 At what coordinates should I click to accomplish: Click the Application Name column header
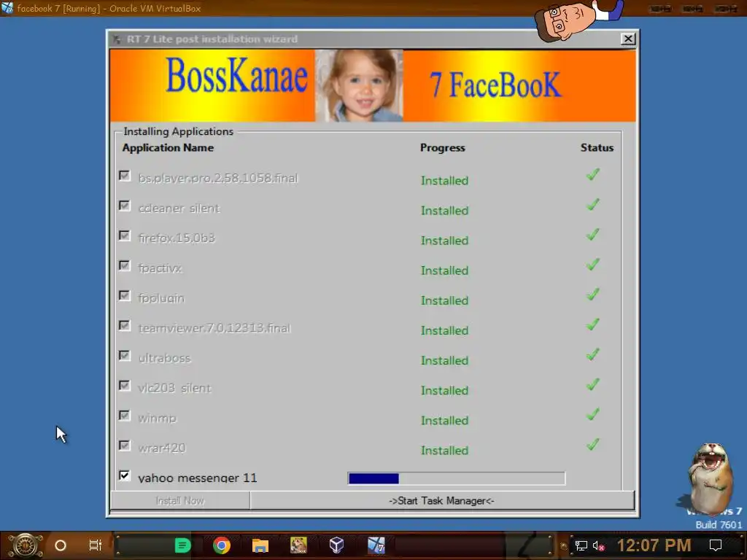[168, 147]
